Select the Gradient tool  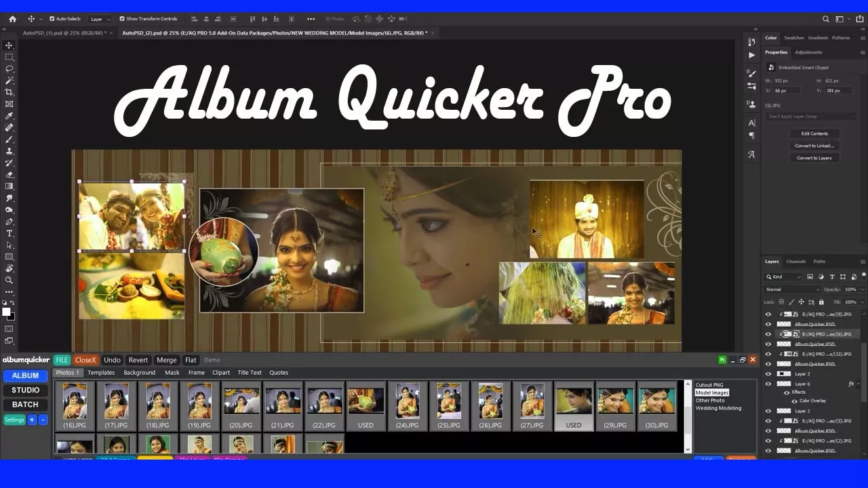click(9, 186)
